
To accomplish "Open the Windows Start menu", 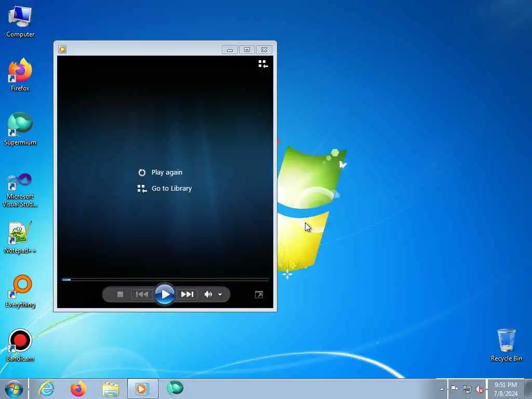I will click(14, 389).
